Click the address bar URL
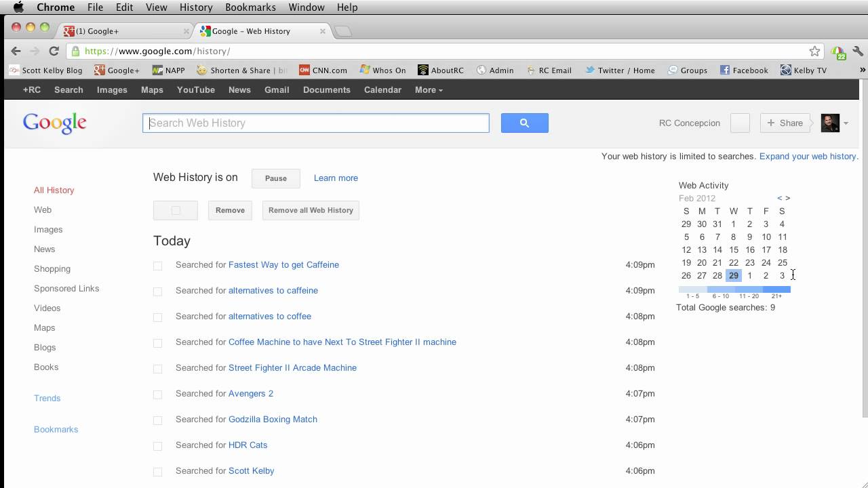Image resolution: width=868 pixels, height=488 pixels. [157, 51]
